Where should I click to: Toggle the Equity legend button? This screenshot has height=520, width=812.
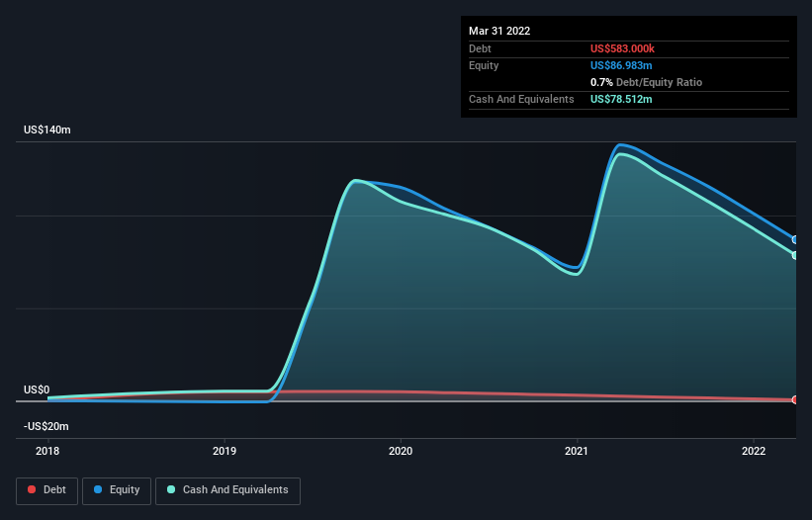point(117,490)
